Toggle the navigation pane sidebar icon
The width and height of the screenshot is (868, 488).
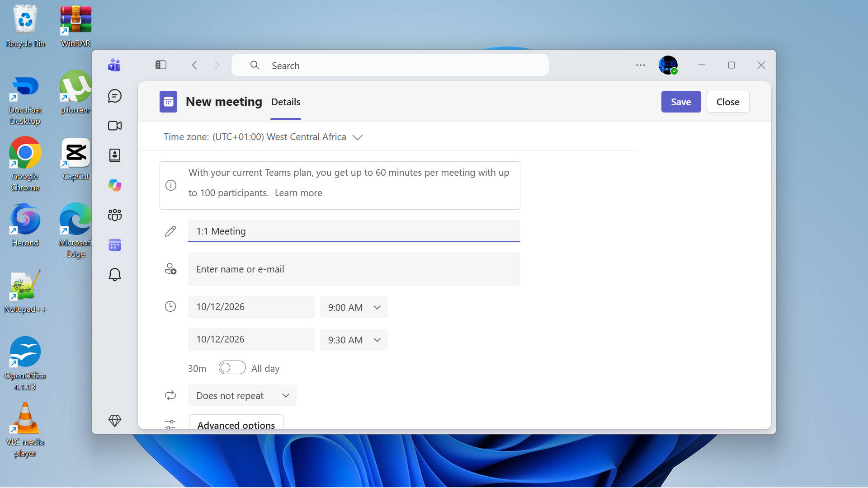coord(161,65)
